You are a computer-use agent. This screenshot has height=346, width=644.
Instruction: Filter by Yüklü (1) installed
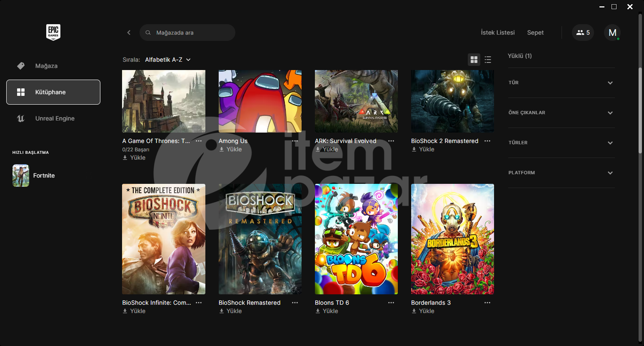[519, 56]
